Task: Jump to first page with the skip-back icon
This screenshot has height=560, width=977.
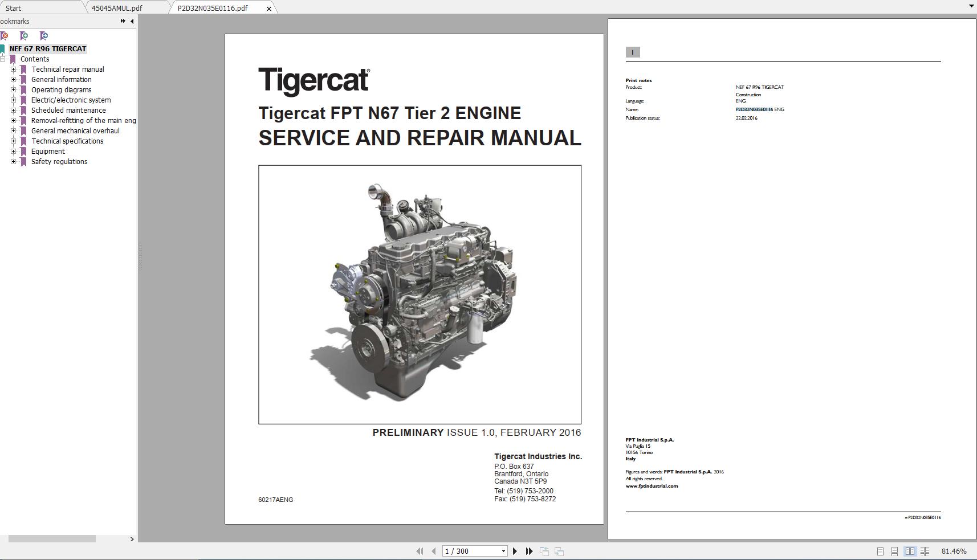Action: (420, 551)
